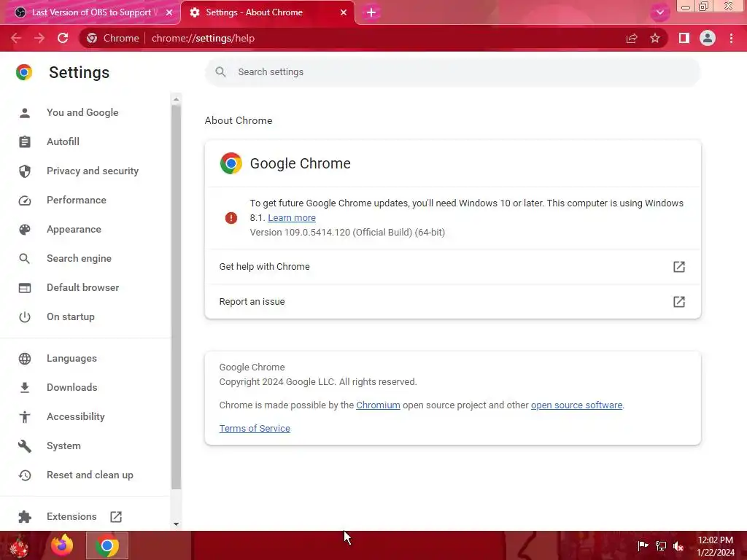747x560 pixels.
Task: Open the side panel icon
Action: coord(684,38)
